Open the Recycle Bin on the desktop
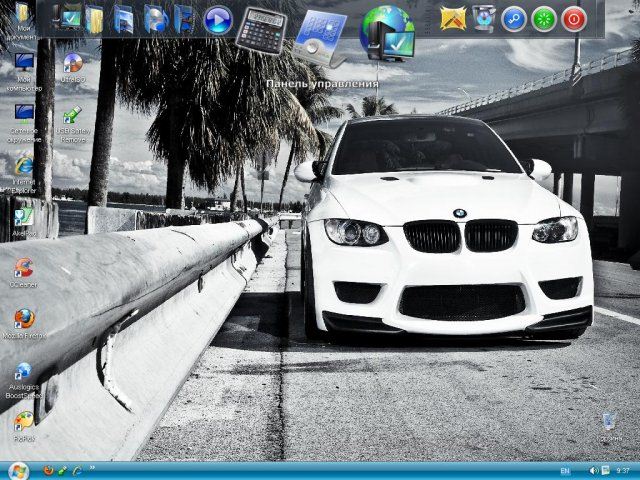Viewport: 640px width, 480px height. (x=610, y=428)
